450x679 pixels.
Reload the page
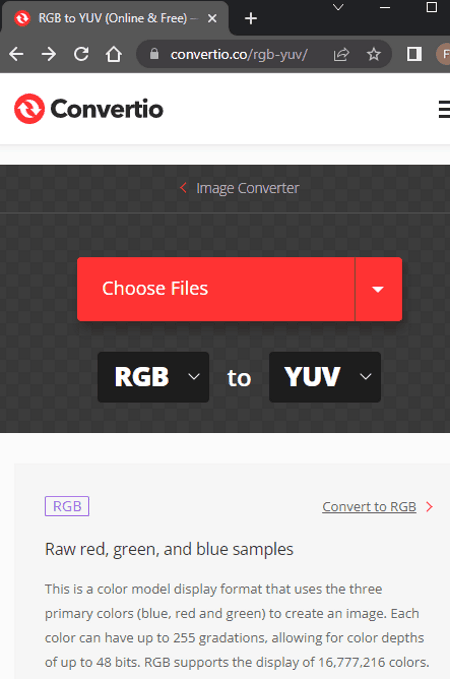coord(81,54)
